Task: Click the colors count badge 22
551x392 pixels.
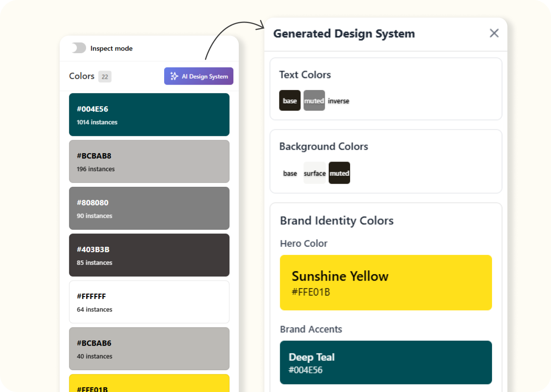Action: (x=105, y=77)
